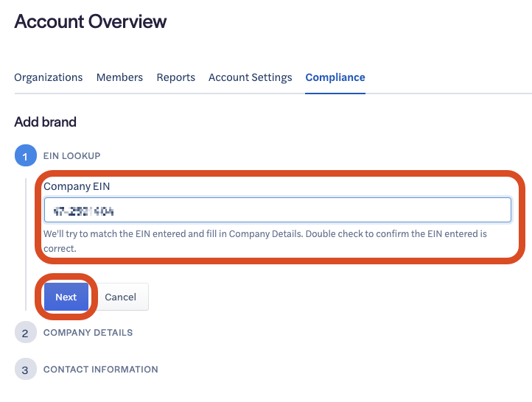The height and width of the screenshot is (402, 532).
Task: Open the Account Settings tab
Action: click(x=251, y=77)
